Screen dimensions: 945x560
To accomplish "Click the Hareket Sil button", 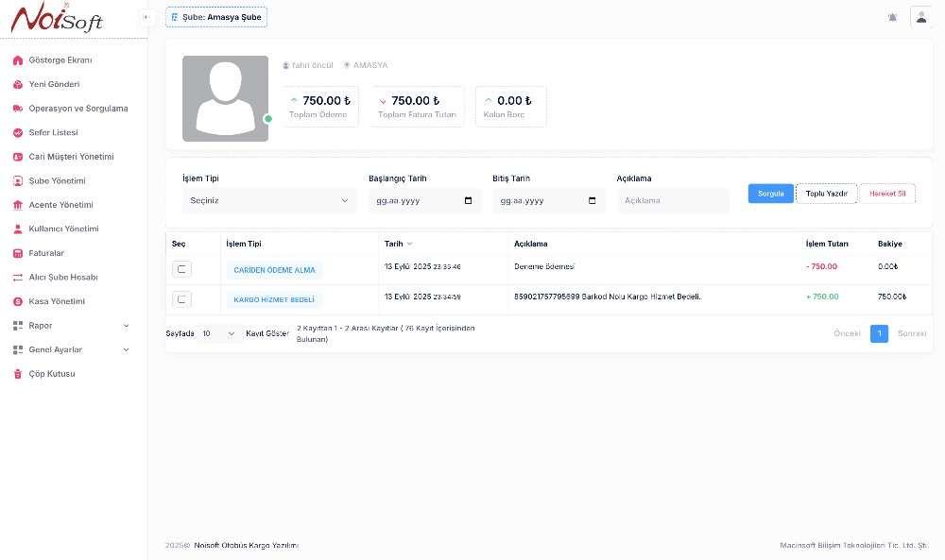I will pos(887,194).
